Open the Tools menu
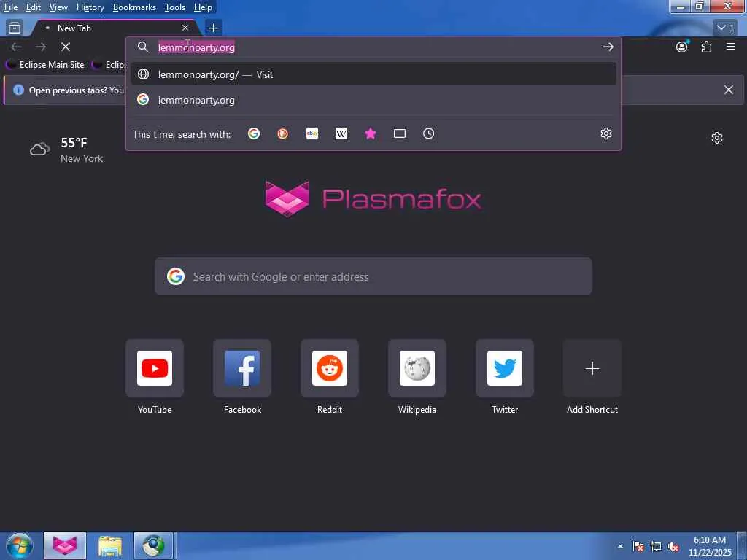This screenshot has height=560, width=747. click(175, 7)
